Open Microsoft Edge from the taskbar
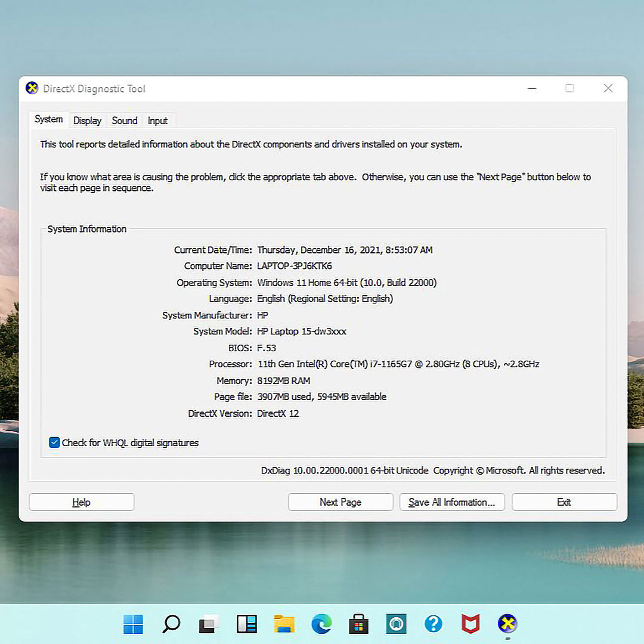 [321, 624]
